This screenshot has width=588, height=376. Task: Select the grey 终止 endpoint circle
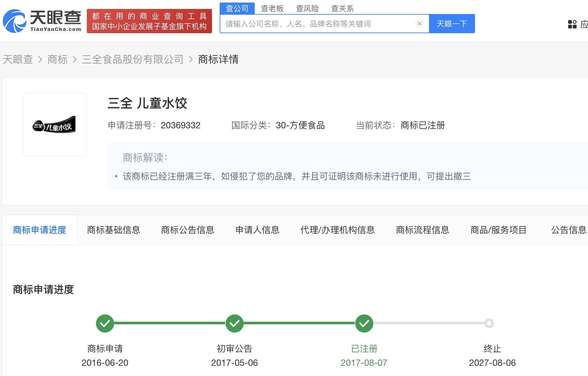pyautogui.click(x=489, y=323)
